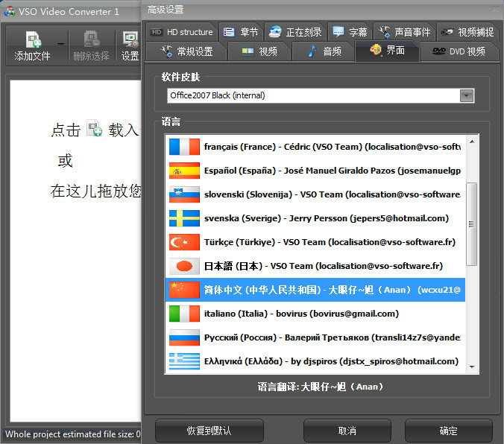Click the Japanese flag icon

184,266
